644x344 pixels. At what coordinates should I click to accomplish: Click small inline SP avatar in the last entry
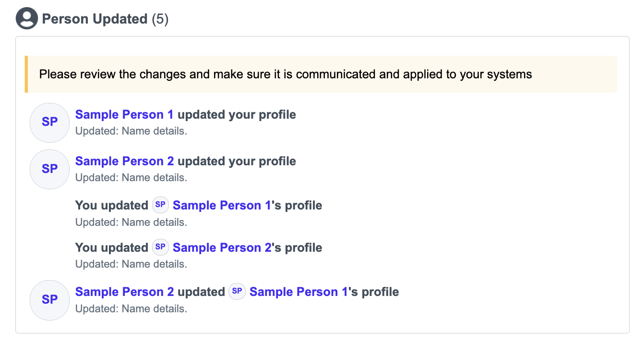[x=237, y=292]
